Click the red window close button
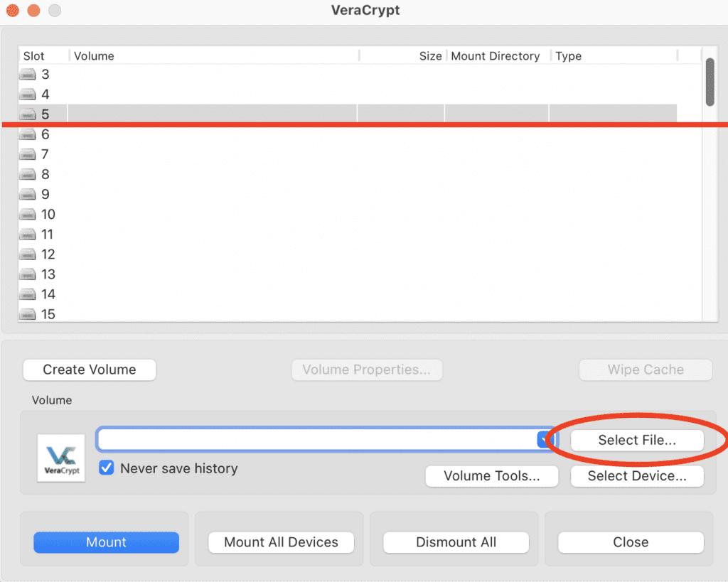 (13, 10)
